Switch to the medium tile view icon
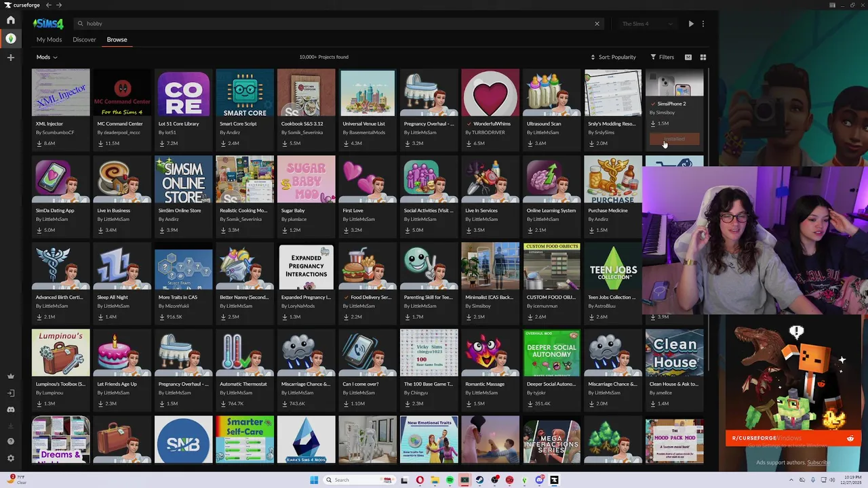Image resolution: width=868 pixels, height=488 pixels. [x=688, y=57]
